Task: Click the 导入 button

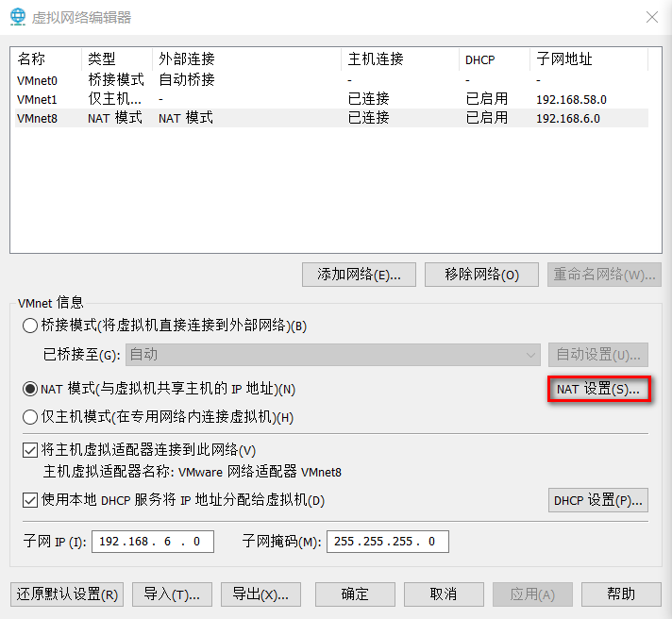Action: point(172,594)
